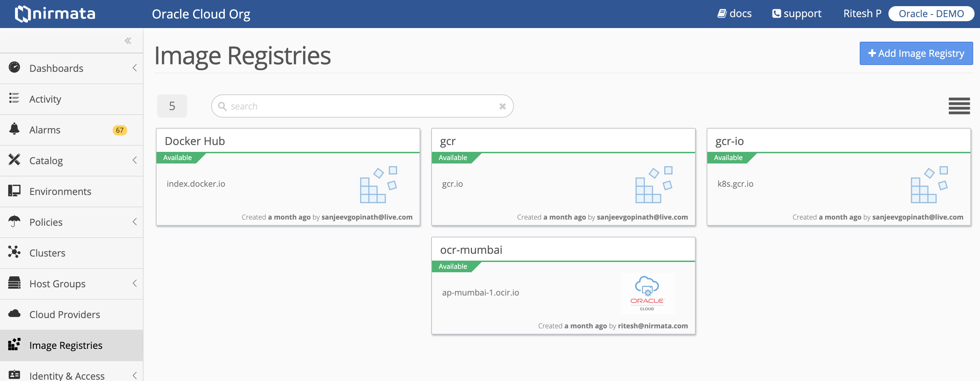Expand the Policies submenu chevron
The width and height of the screenshot is (980, 381).
135,222
